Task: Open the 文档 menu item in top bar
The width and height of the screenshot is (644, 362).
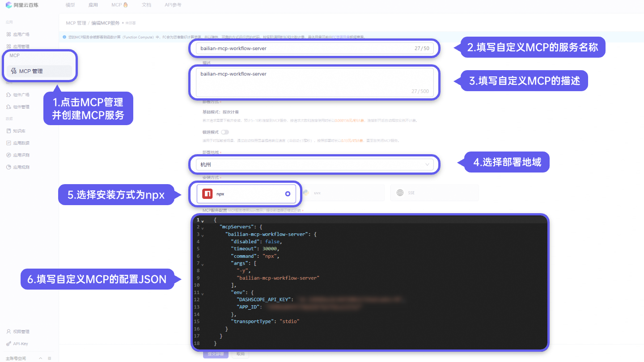Action: click(146, 5)
